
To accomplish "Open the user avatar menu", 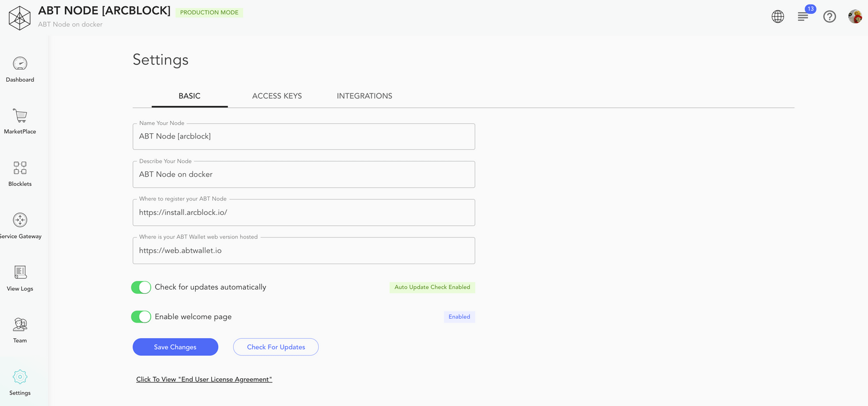I will coord(855,17).
